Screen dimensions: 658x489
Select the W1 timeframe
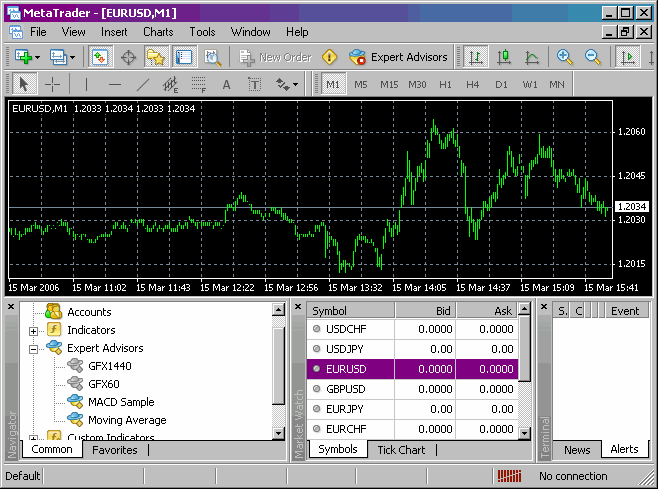530,84
